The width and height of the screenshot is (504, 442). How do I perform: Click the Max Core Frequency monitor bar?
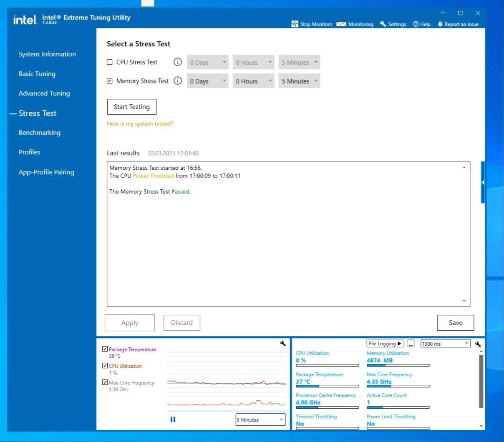pos(398,387)
